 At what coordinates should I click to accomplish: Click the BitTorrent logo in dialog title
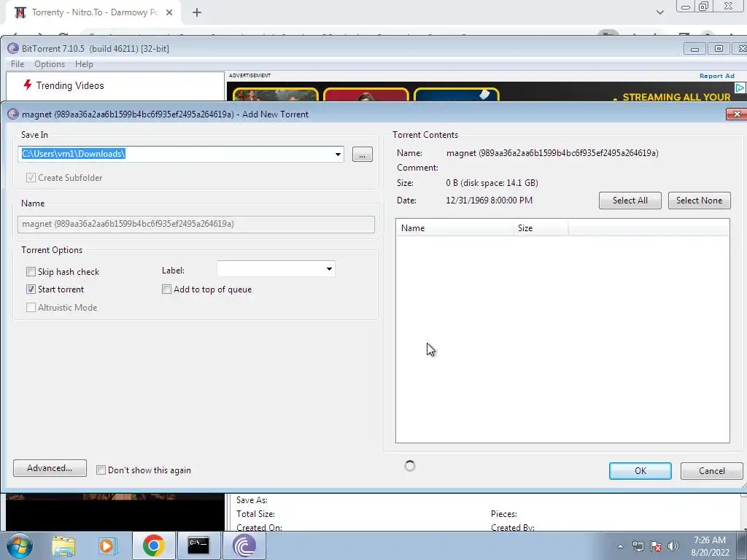click(x=13, y=114)
